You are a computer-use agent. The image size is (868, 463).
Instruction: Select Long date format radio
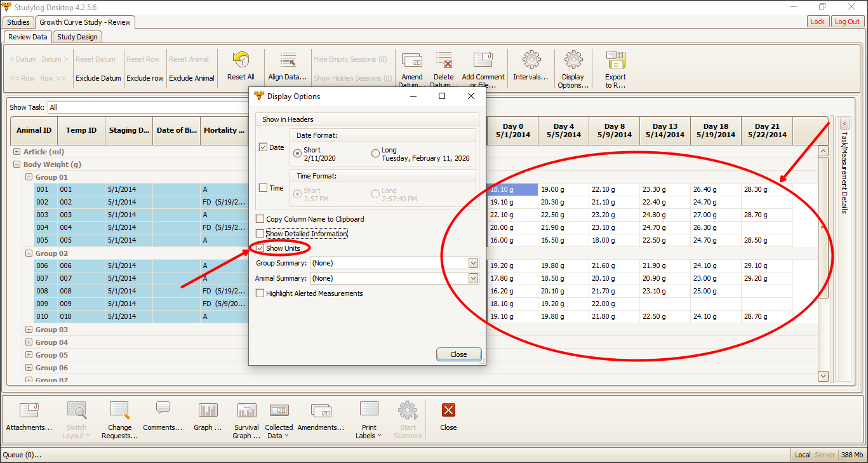tap(375, 154)
